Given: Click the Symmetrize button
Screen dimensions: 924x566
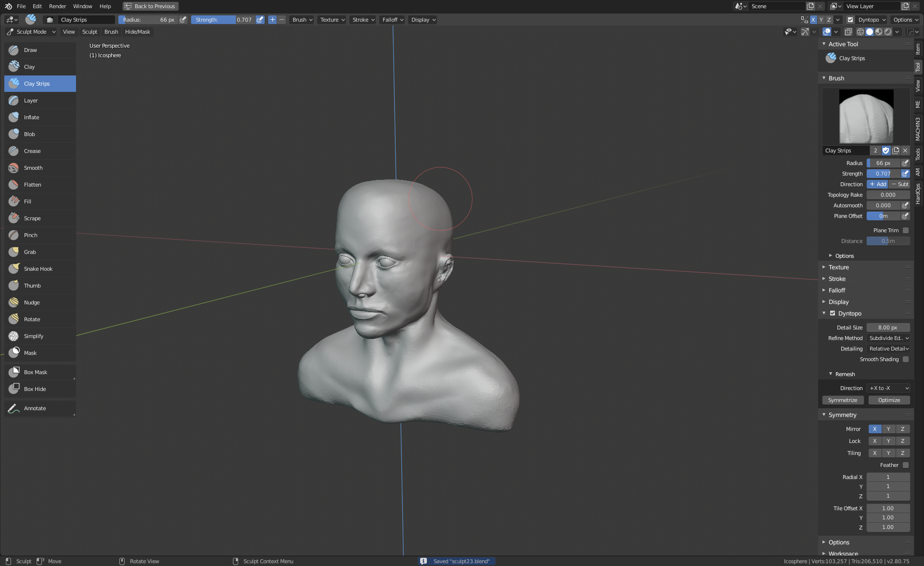Looking at the screenshot, I should tap(843, 400).
